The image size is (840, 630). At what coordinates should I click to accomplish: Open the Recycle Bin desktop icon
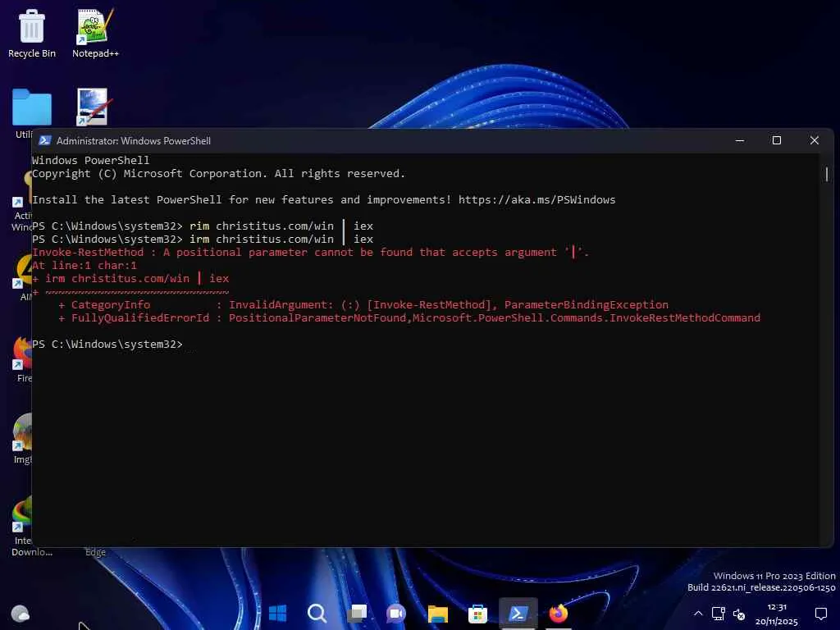pyautogui.click(x=32, y=33)
